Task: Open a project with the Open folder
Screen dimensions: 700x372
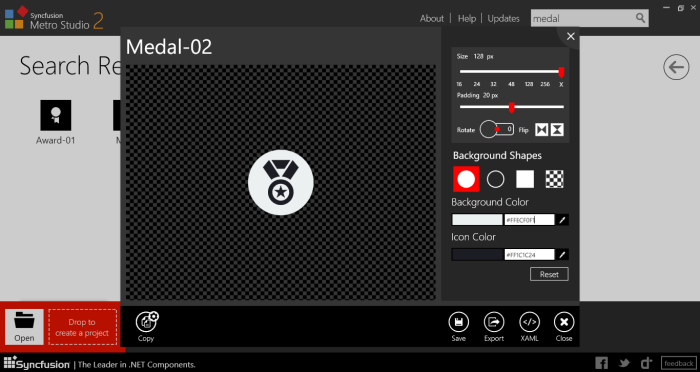Action: [x=24, y=327]
